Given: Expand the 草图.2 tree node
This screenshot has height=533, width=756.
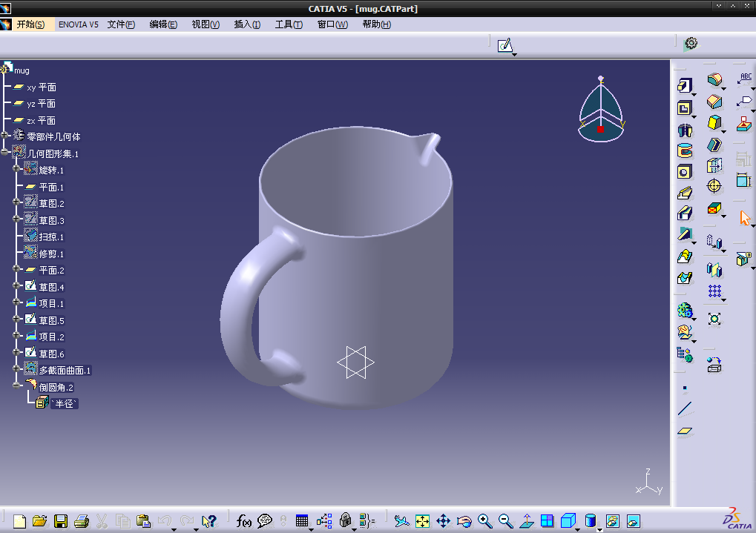Looking at the screenshot, I should point(16,202).
